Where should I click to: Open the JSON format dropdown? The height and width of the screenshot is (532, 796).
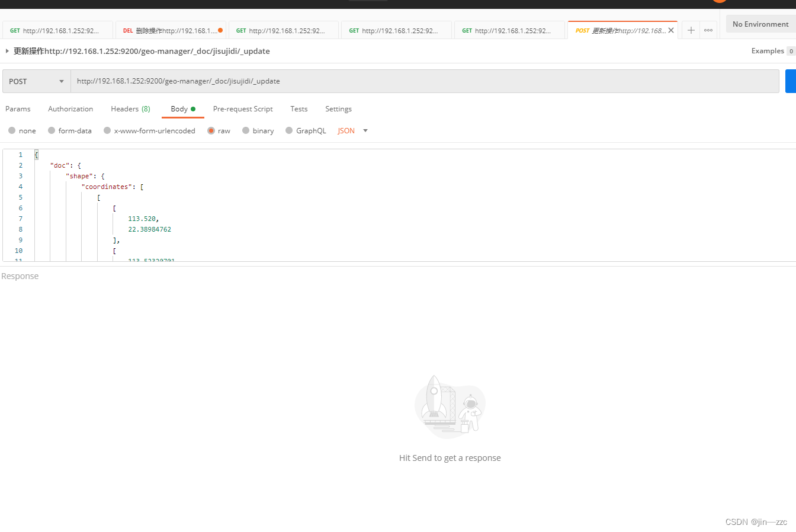coord(352,131)
